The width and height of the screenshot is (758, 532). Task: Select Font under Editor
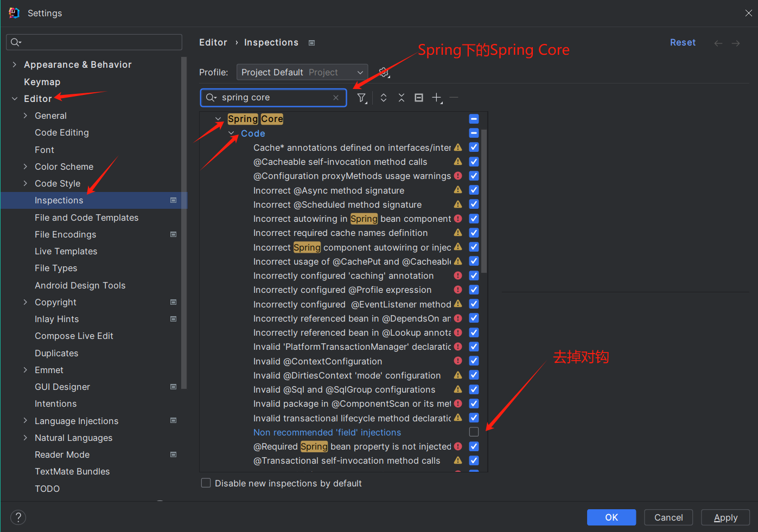coord(44,150)
